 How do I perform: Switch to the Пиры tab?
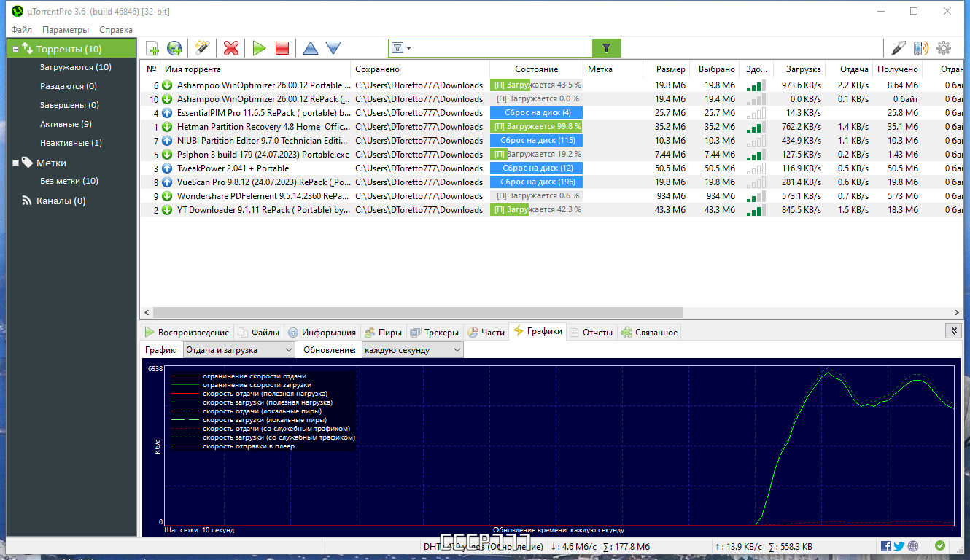point(384,332)
